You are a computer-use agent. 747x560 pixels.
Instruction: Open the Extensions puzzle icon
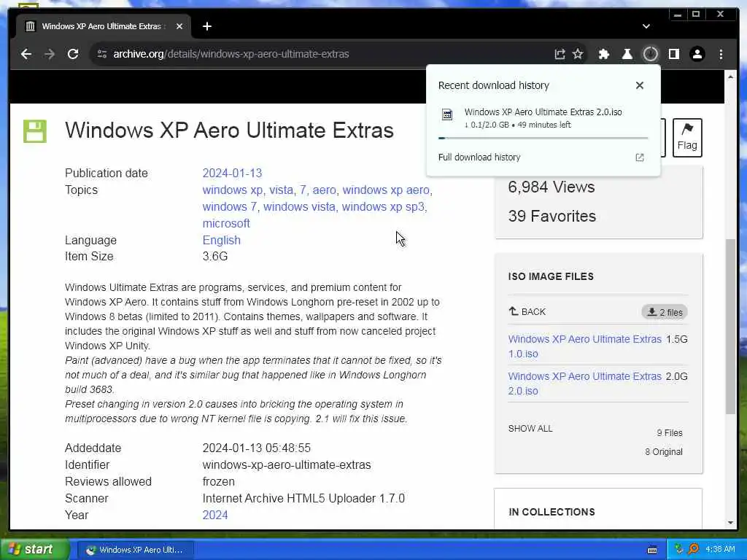coord(603,54)
